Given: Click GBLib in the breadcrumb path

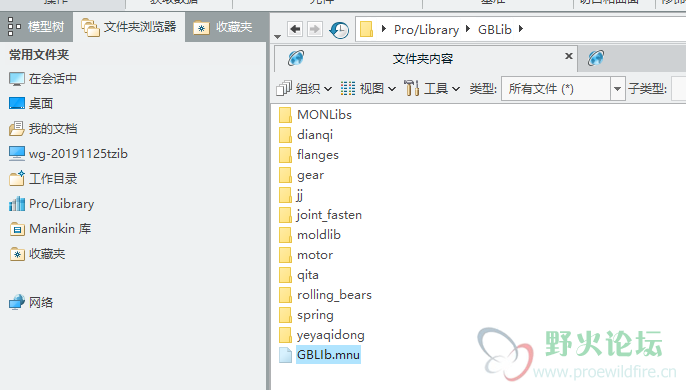Looking at the screenshot, I should [494, 29].
